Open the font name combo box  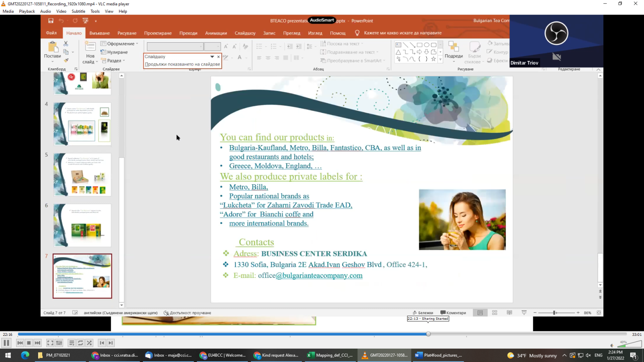[x=175, y=46]
